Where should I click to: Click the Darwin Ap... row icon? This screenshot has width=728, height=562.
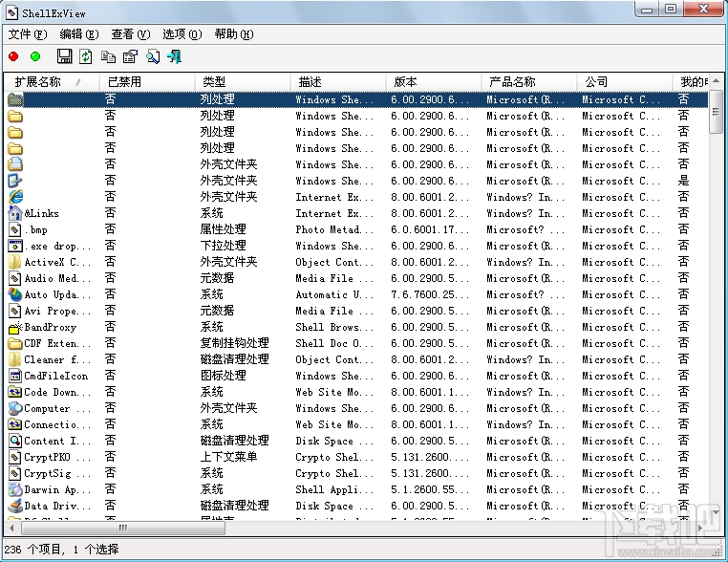15,489
